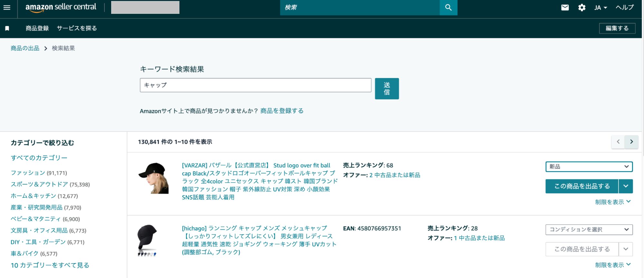
Task: Click the VARZAR black cap thumbnail
Action: tap(153, 178)
